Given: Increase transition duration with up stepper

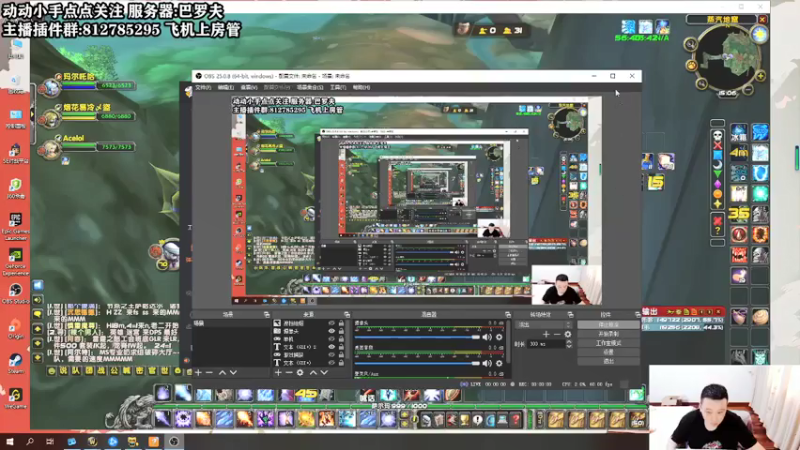Looking at the screenshot, I should point(569,342).
